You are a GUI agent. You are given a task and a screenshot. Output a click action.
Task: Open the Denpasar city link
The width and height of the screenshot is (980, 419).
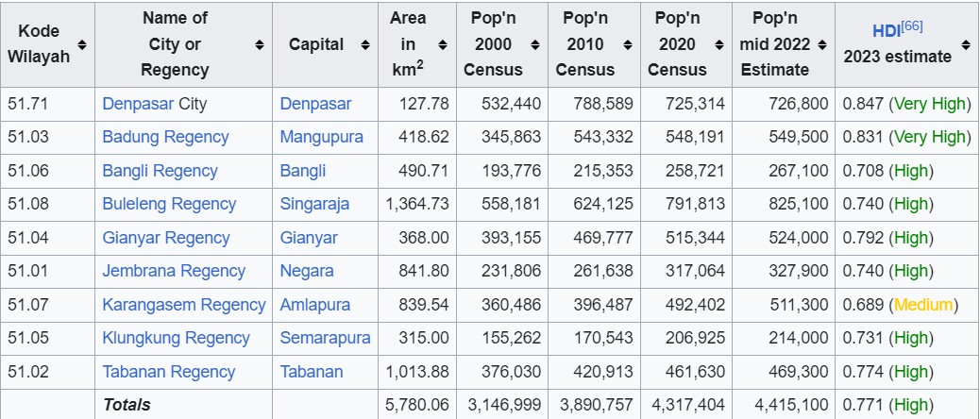pyautogui.click(x=138, y=104)
